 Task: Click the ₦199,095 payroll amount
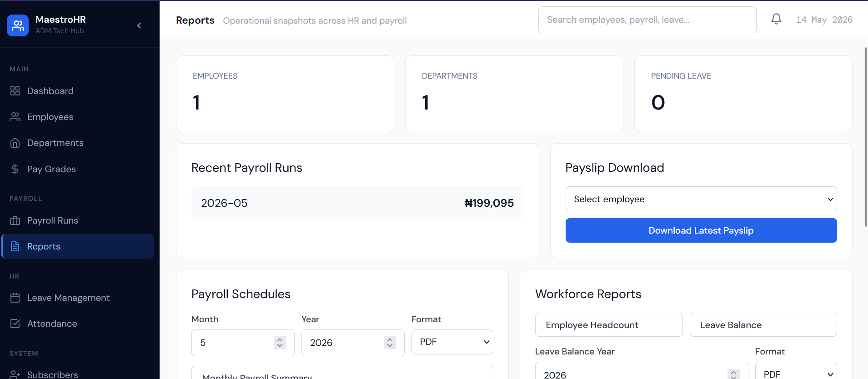coord(489,203)
